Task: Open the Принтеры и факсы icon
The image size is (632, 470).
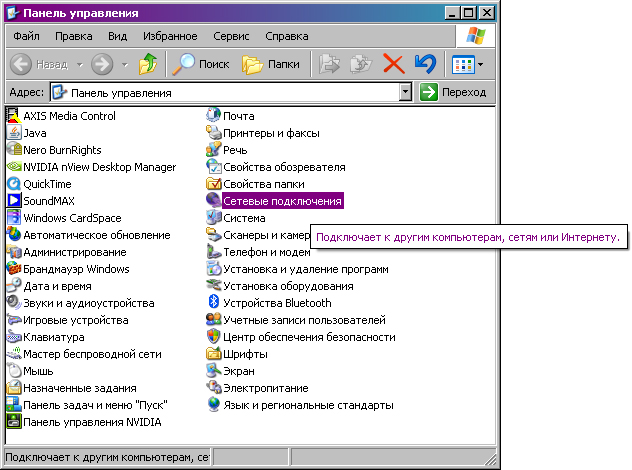Action: [213, 133]
